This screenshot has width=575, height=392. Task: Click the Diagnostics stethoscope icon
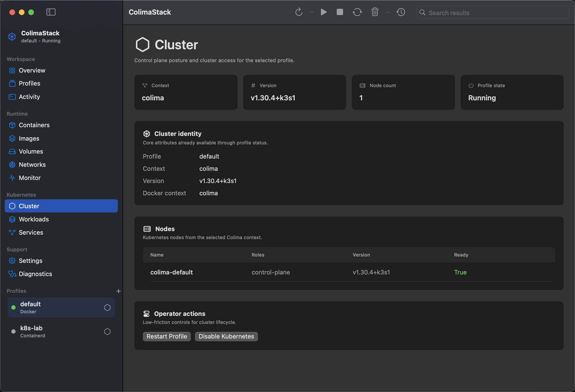click(x=12, y=274)
